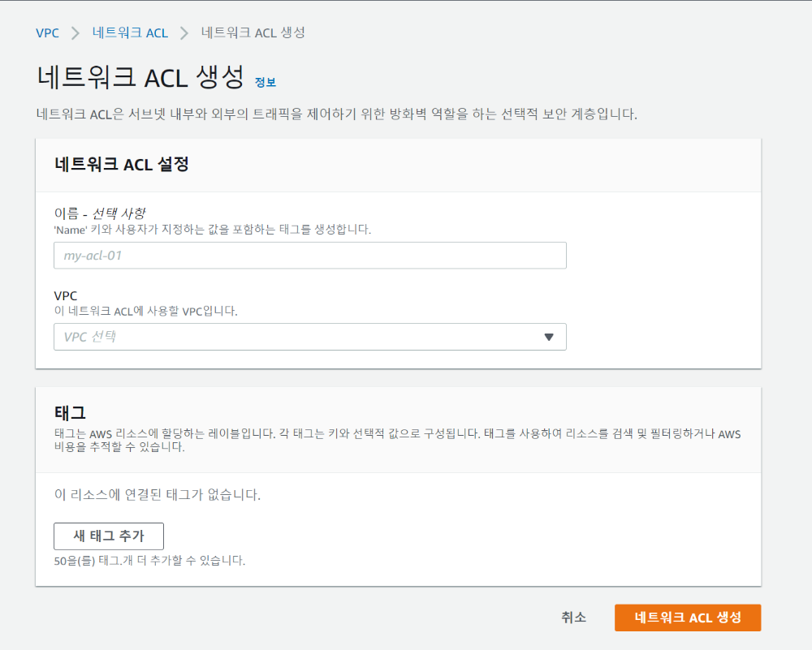This screenshot has height=650, width=812.
Task: Open the 정보 info link
Action: 266,82
